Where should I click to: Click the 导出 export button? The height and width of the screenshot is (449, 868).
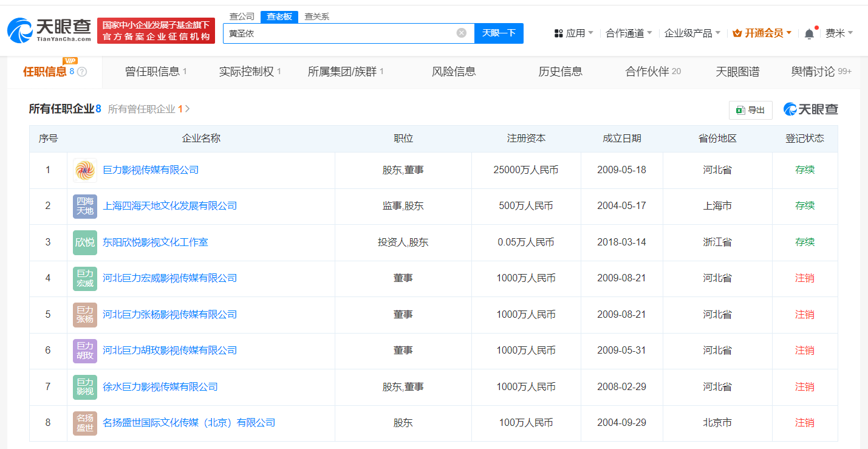(751, 110)
